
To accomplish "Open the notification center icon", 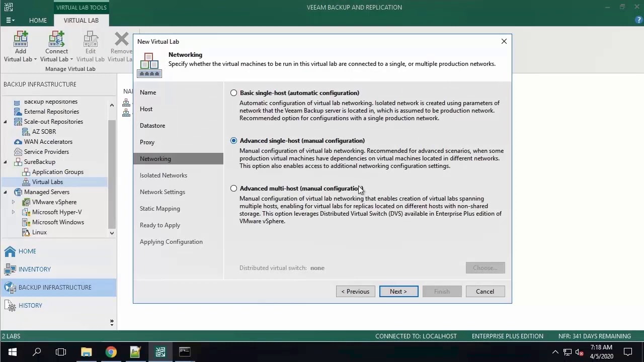I will click(x=628, y=352).
